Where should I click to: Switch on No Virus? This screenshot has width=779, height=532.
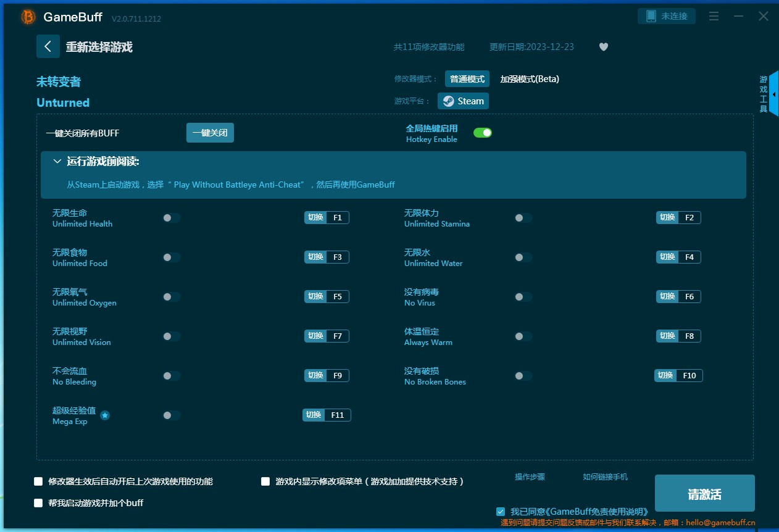523,297
